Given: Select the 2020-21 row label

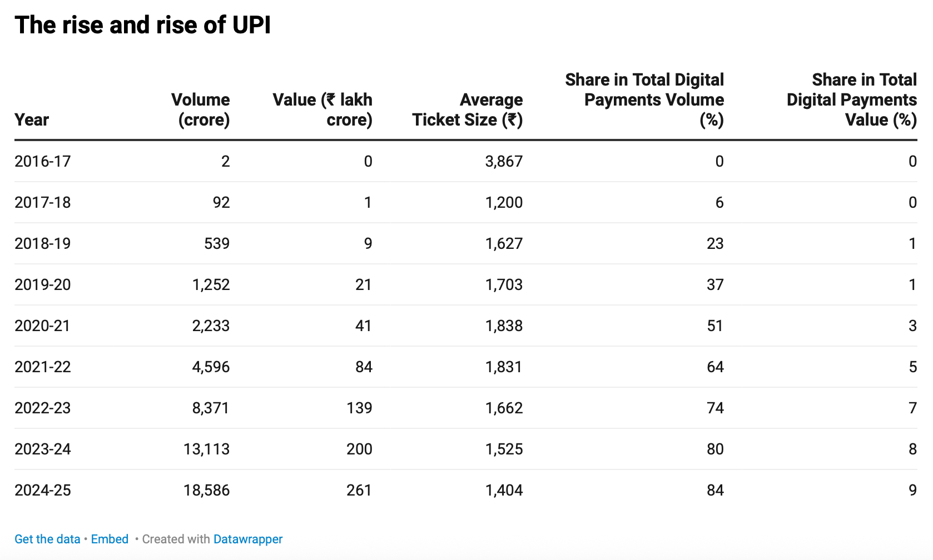Looking at the screenshot, I should 43,326.
